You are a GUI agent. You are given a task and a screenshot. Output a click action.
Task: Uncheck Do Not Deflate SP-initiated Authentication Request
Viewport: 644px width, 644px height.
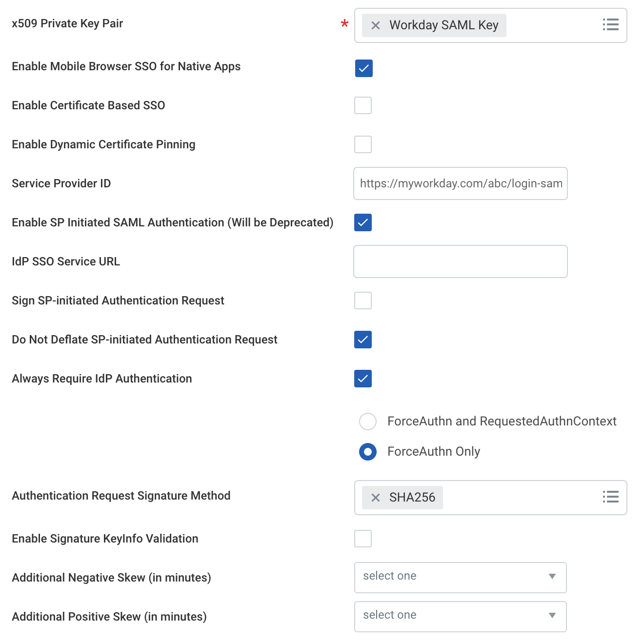(362, 340)
